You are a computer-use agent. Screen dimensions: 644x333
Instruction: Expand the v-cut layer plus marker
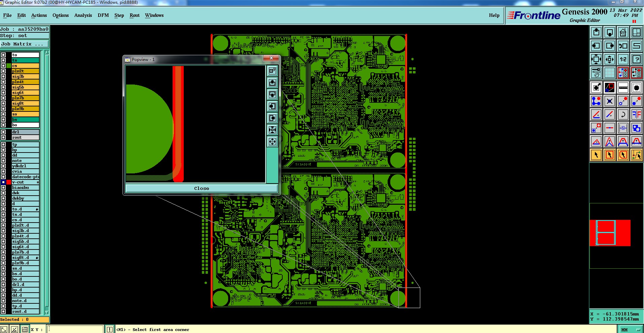click(x=38, y=182)
